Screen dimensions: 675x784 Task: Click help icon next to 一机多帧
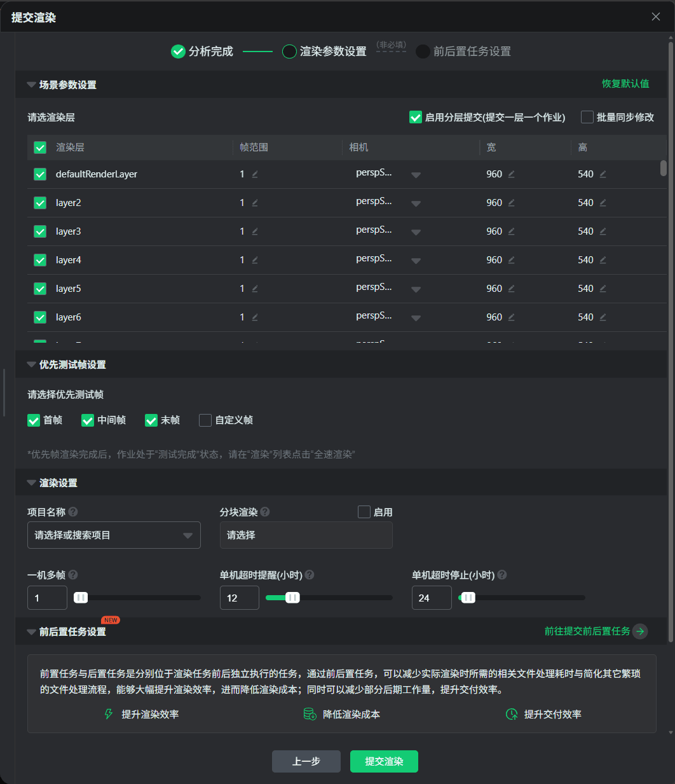click(x=73, y=575)
